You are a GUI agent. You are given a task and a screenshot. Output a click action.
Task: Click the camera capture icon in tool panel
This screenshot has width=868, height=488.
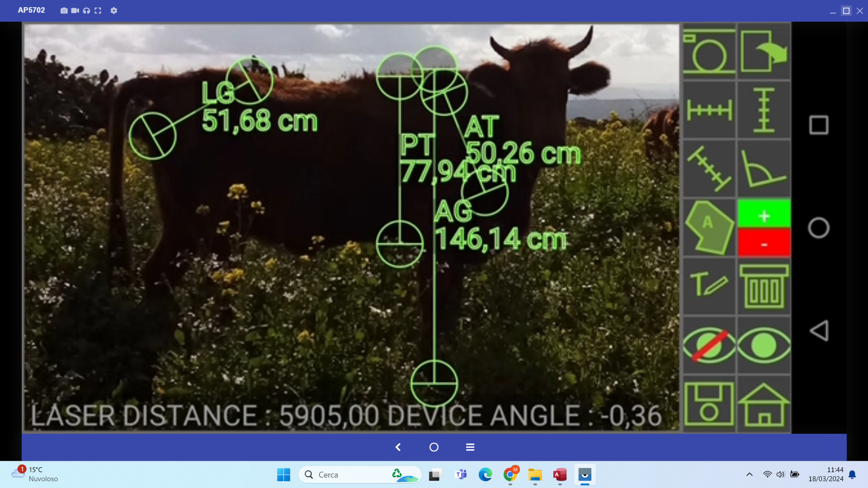(708, 52)
